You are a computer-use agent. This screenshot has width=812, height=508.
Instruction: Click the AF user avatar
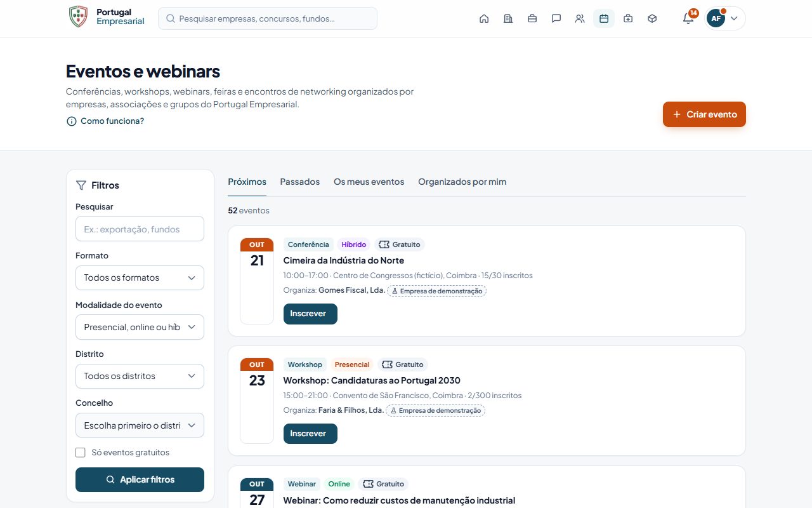(x=716, y=18)
